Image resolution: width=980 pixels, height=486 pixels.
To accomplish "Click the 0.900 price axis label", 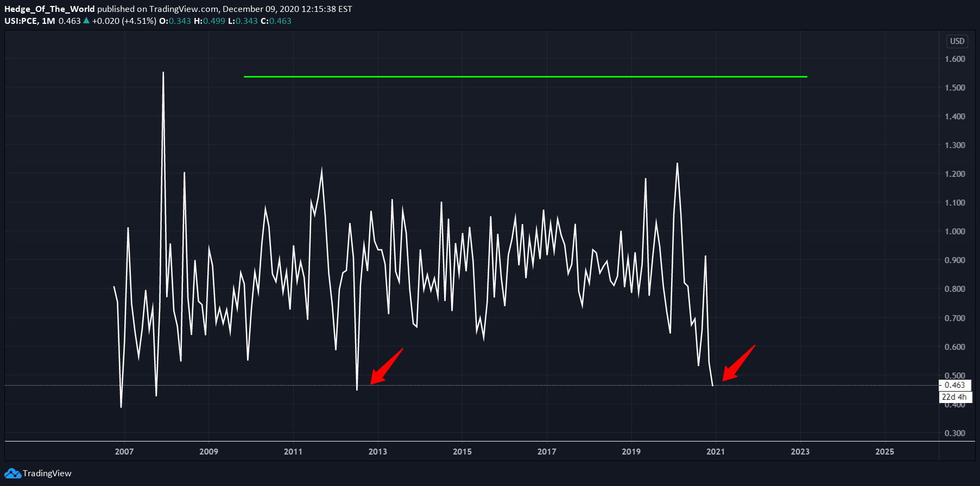I will [955, 260].
